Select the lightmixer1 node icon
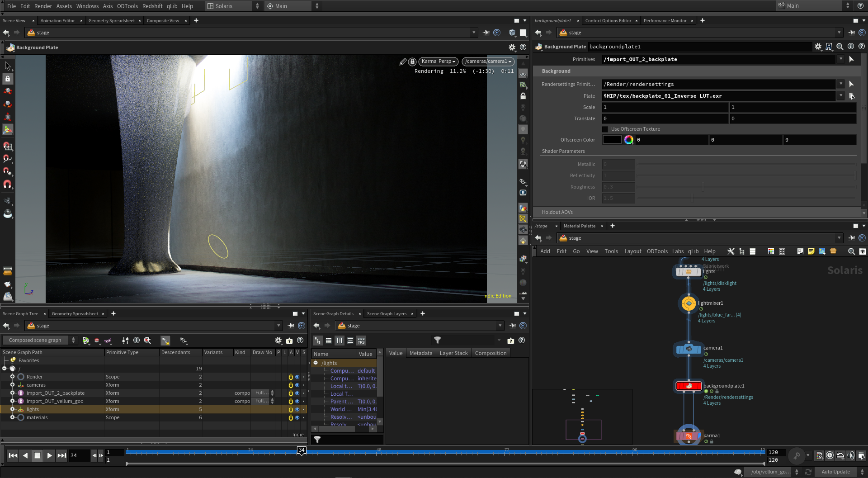 click(689, 303)
